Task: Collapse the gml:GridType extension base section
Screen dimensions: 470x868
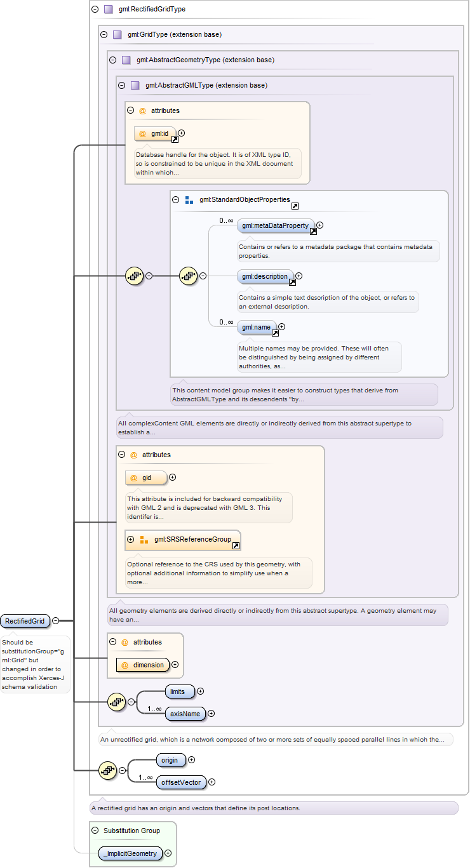Action: coord(104,34)
